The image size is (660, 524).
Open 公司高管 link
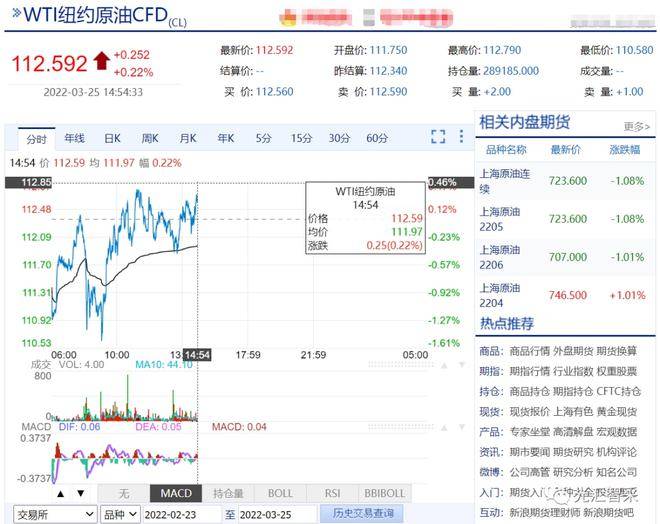[x=530, y=472]
